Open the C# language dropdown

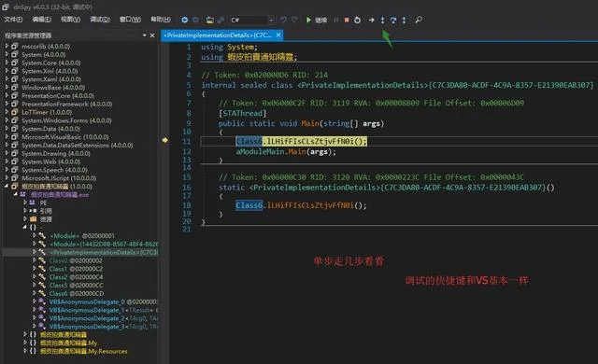tap(252, 20)
